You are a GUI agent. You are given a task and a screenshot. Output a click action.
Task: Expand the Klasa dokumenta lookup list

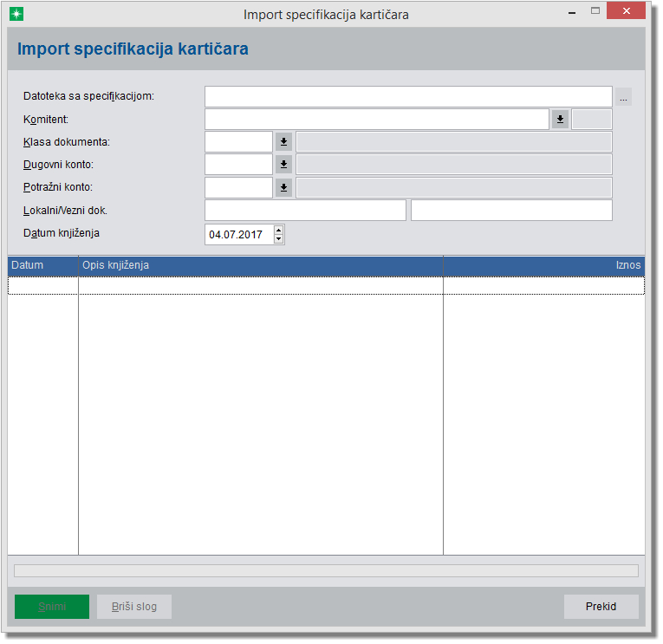point(283,142)
